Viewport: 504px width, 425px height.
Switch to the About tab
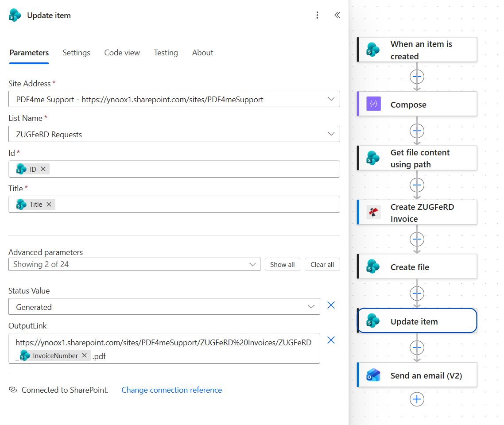tap(202, 53)
